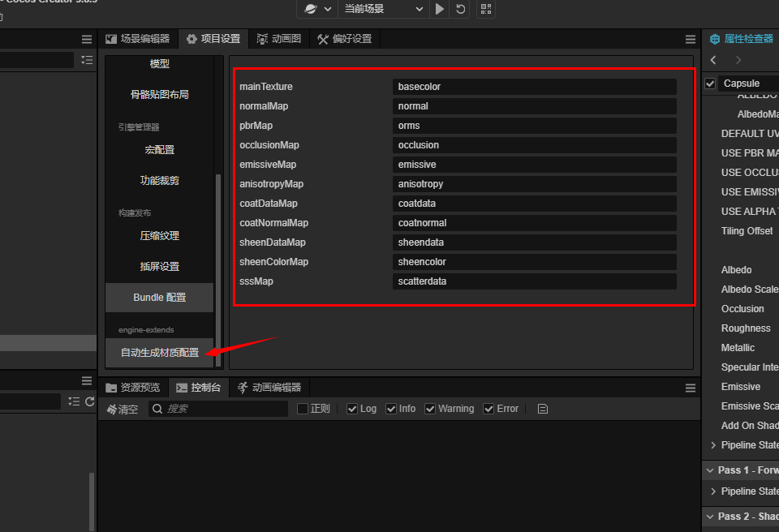Viewport: 779px width, 532px height.
Task: Select Bundle 配置 in the settings sidebar
Action: (160, 298)
